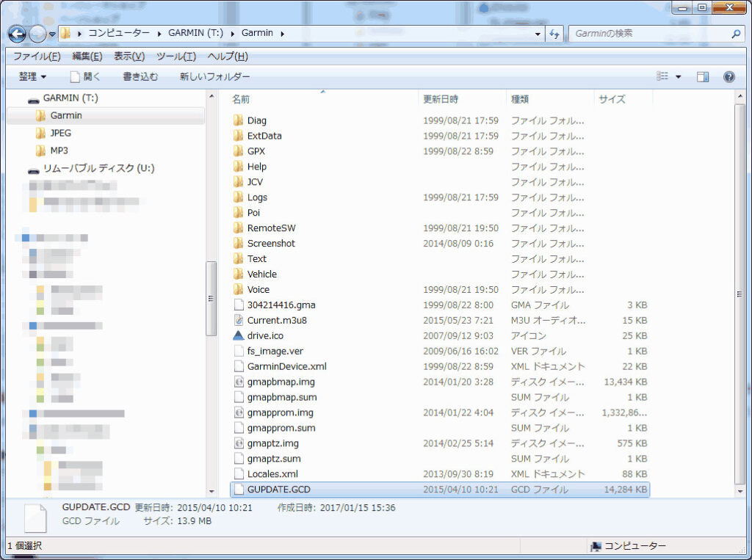Select the gmapprom.sum file name

click(281, 428)
